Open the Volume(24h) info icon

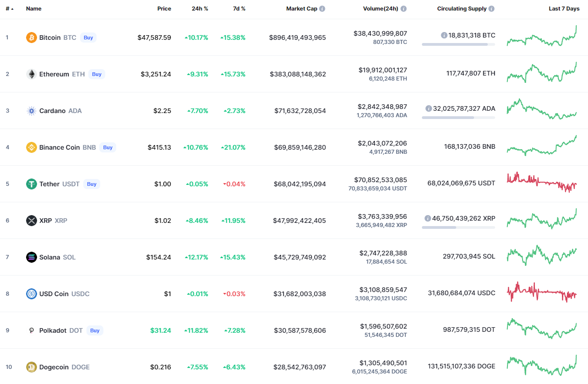pyautogui.click(x=404, y=9)
